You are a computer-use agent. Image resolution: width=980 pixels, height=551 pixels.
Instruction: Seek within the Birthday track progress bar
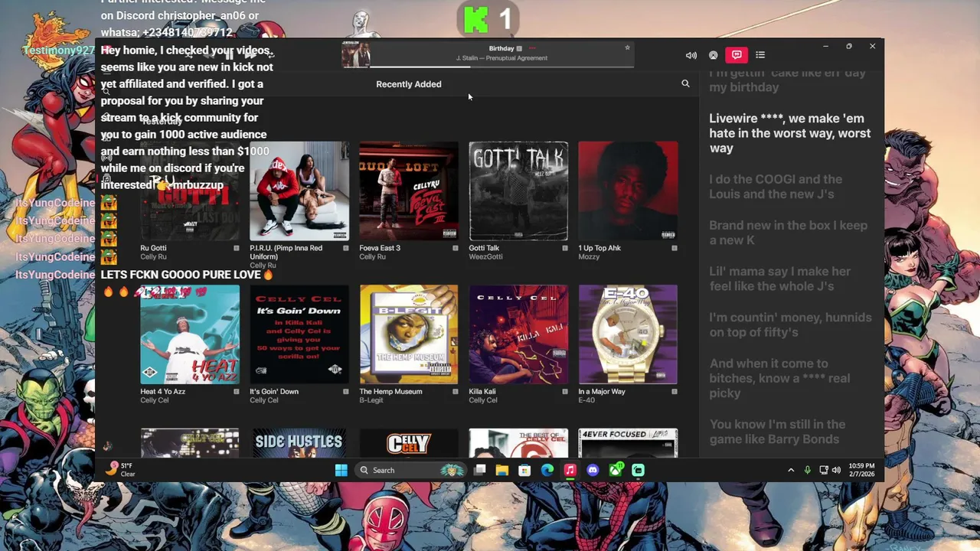501,67
